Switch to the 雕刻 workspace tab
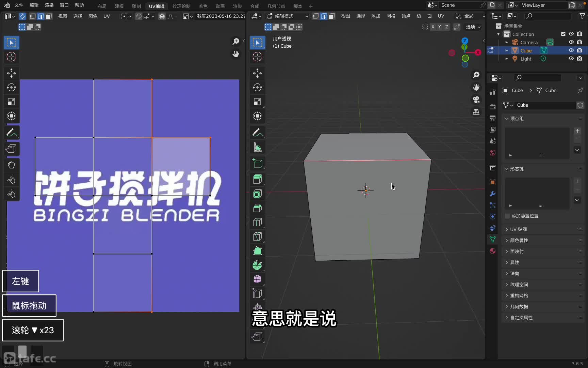The width and height of the screenshot is (588, 368). click(x=136, y=6)
